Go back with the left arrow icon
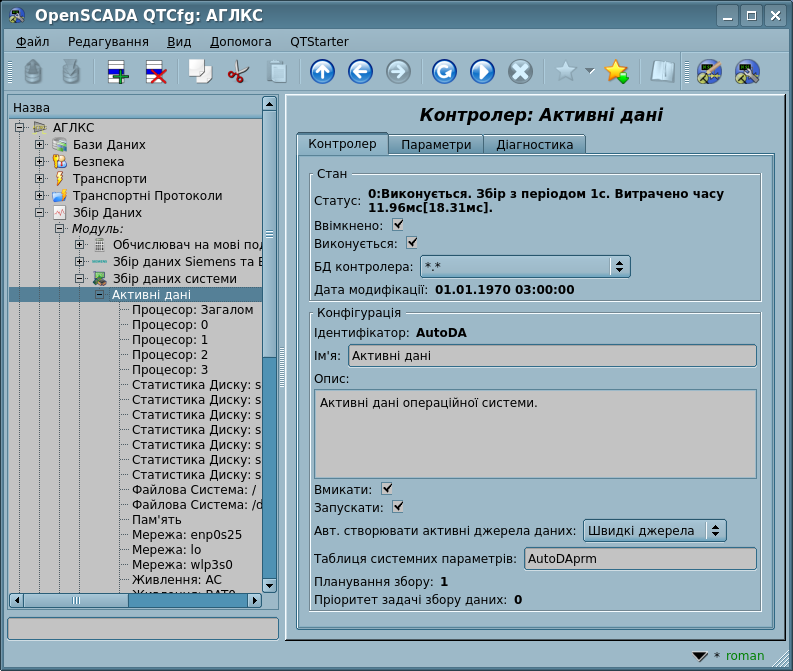Image resolution: width=793 pixels, height=671 pixels. pos(360,71)
